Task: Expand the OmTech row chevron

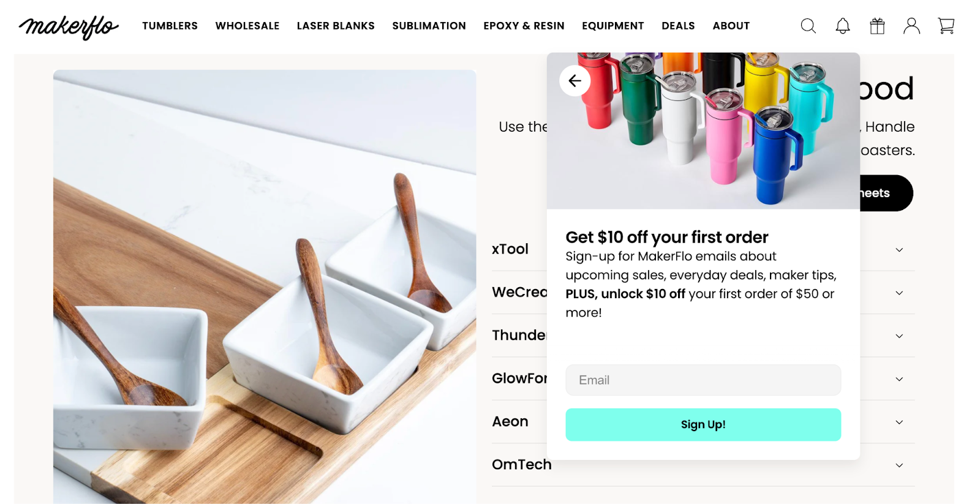Action: click(899, 465)
